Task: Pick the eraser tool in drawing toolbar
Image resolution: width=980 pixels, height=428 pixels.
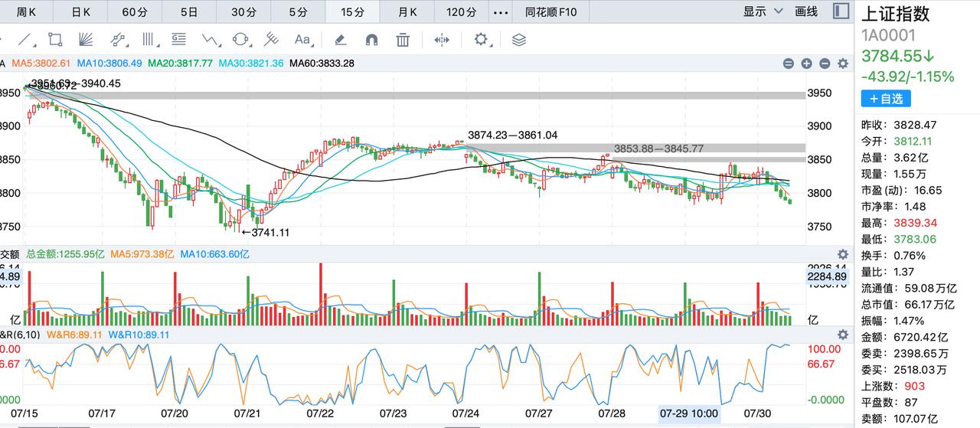Action: point(341,39)
